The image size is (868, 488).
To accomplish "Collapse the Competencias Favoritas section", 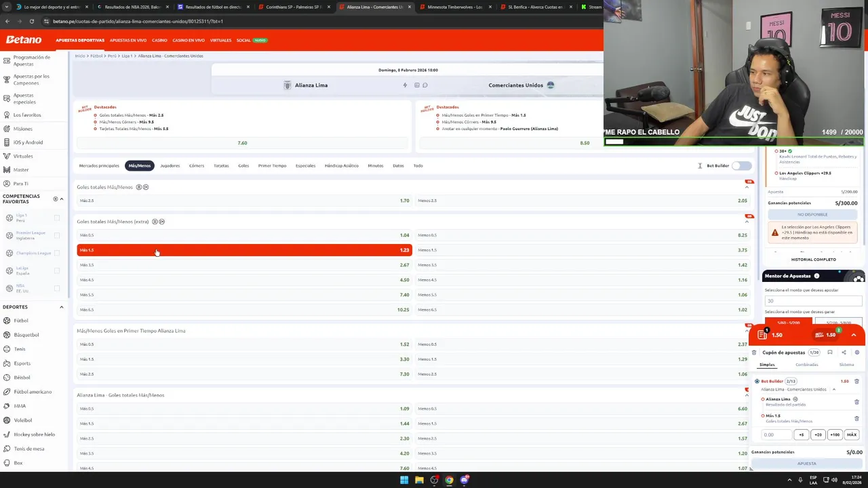I will click(x=61, y=199).
